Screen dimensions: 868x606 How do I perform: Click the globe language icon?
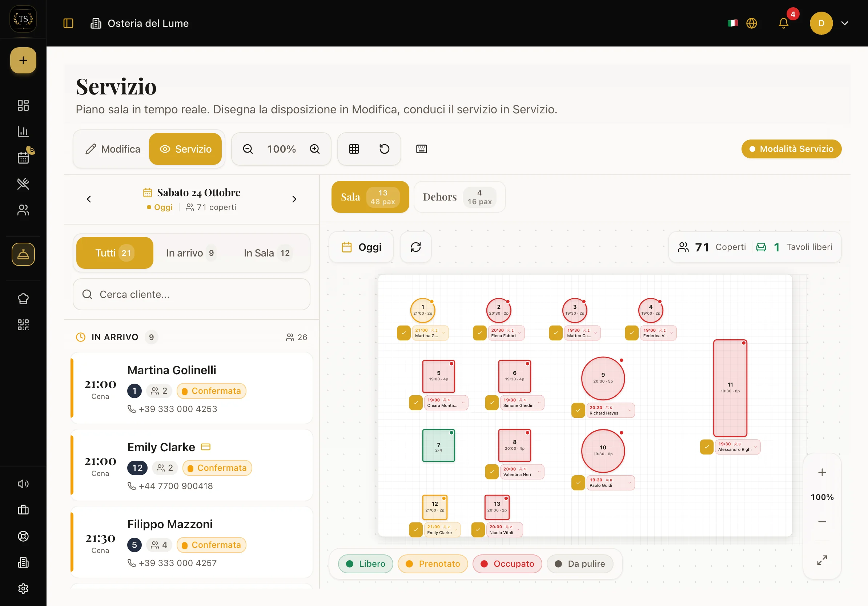752,23
